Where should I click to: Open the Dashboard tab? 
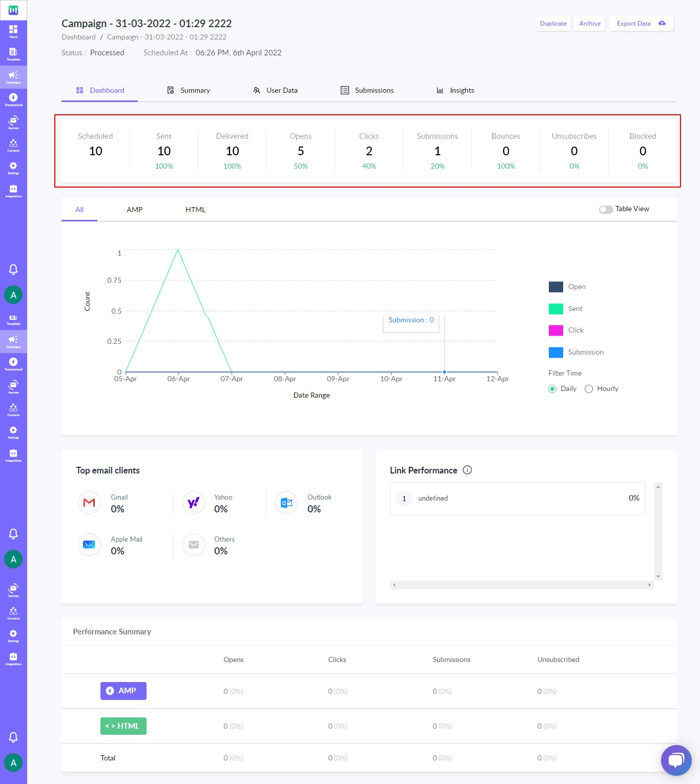coord(100,90)
